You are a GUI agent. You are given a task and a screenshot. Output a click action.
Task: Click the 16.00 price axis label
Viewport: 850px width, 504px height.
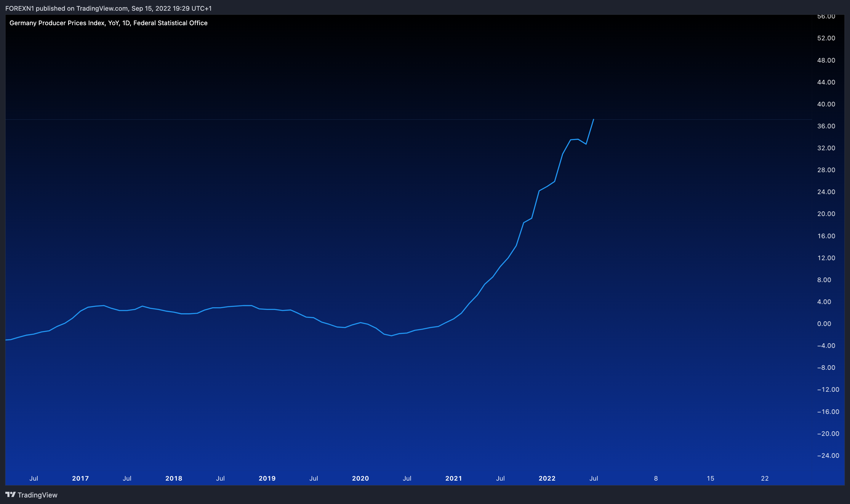(826, 236)
